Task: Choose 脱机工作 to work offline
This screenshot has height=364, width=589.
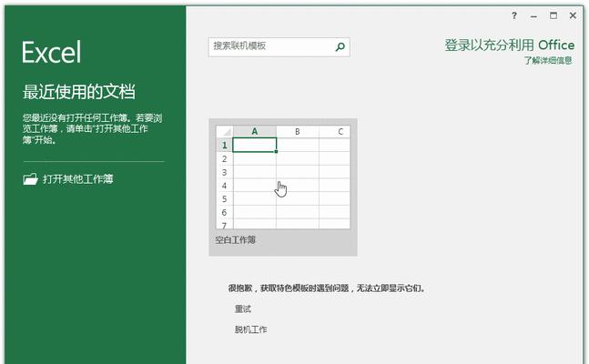Action: click(x=251, y=329)
